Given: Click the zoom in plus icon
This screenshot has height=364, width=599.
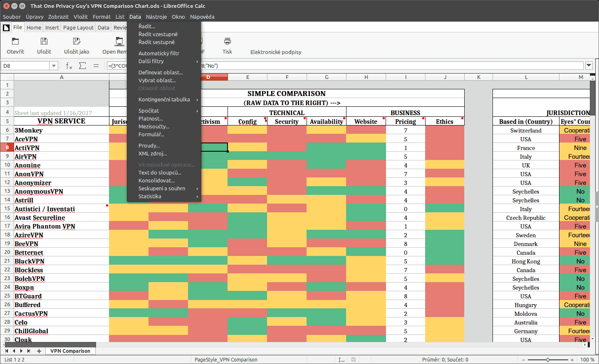Looking at the screenshot, I should 572,360.
